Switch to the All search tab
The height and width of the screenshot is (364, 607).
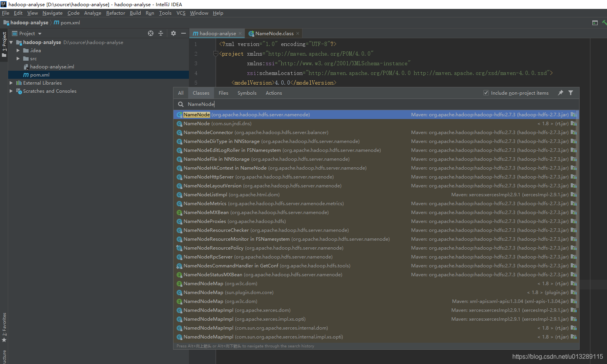181,93
